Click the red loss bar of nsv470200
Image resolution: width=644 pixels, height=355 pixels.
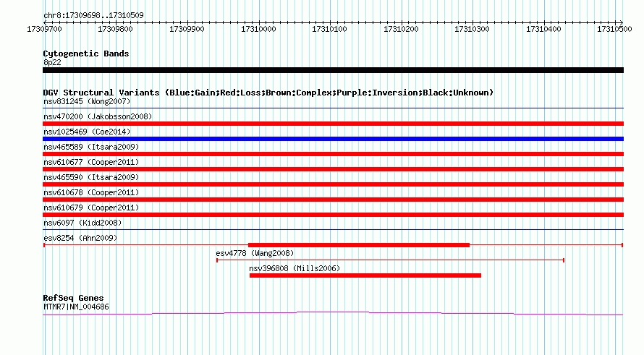point(333,124)
